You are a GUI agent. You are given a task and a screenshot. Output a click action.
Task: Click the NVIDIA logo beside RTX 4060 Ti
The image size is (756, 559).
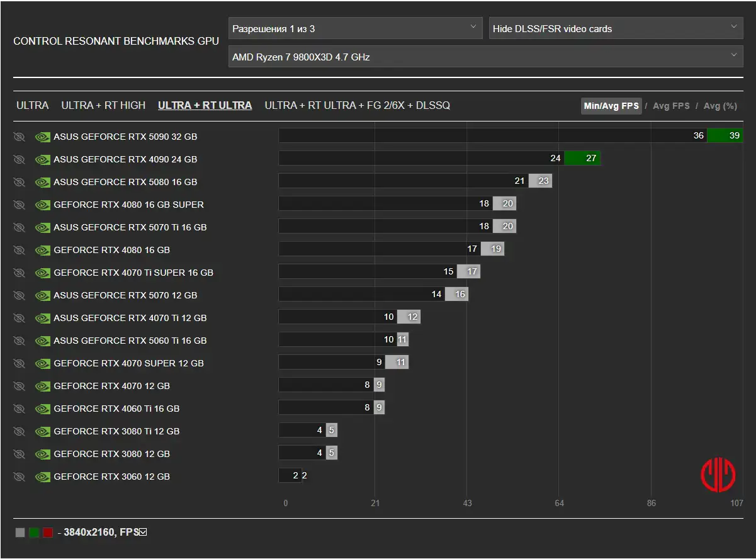click(42, 409)
